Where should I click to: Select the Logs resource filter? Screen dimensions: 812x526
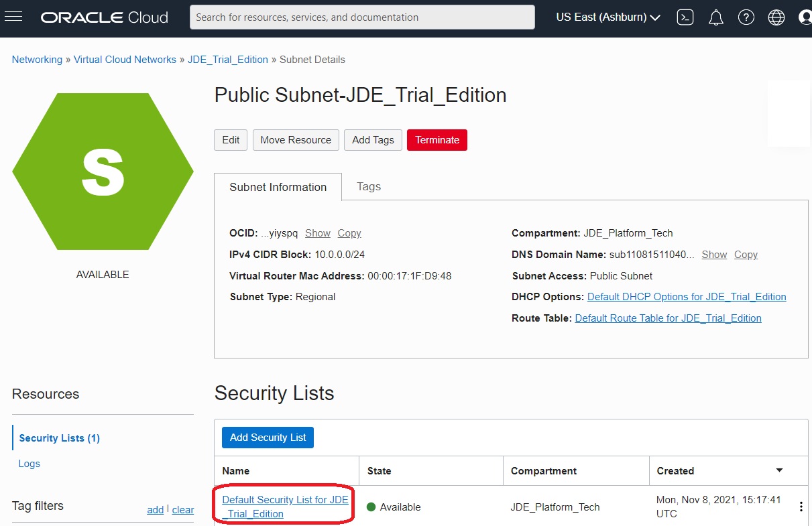point(29,463)
